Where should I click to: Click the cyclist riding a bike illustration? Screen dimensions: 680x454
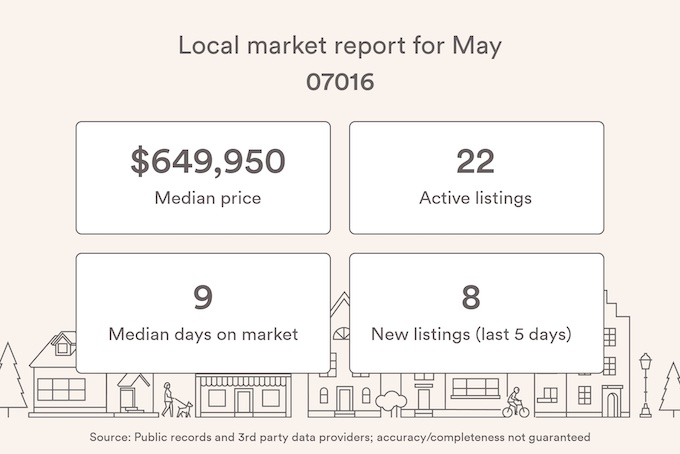(x=516, y=402)
